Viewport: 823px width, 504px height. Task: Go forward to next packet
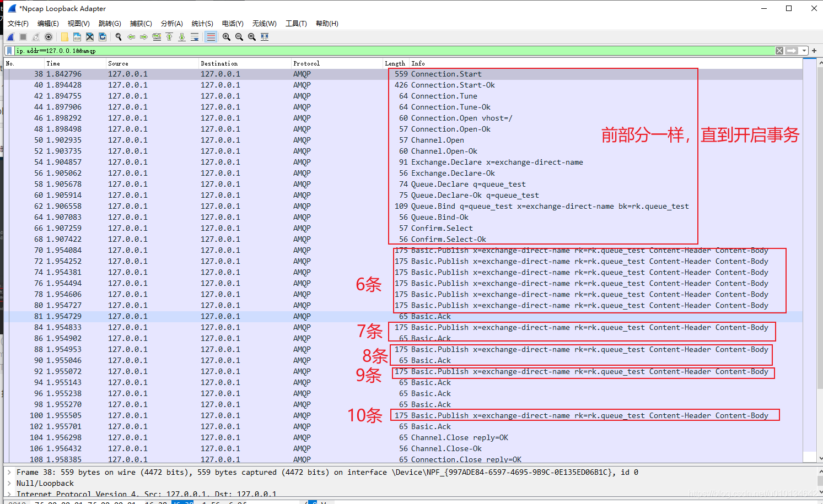pyautogui.click(x=144, y=37)
